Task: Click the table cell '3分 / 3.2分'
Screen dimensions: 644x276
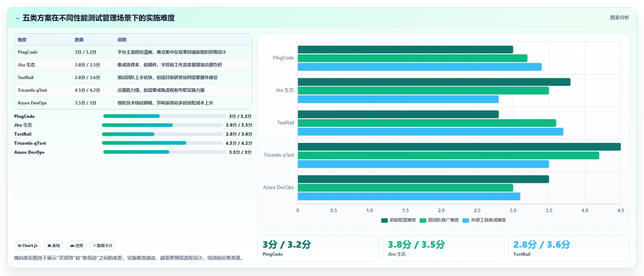Action: point(86,52)
